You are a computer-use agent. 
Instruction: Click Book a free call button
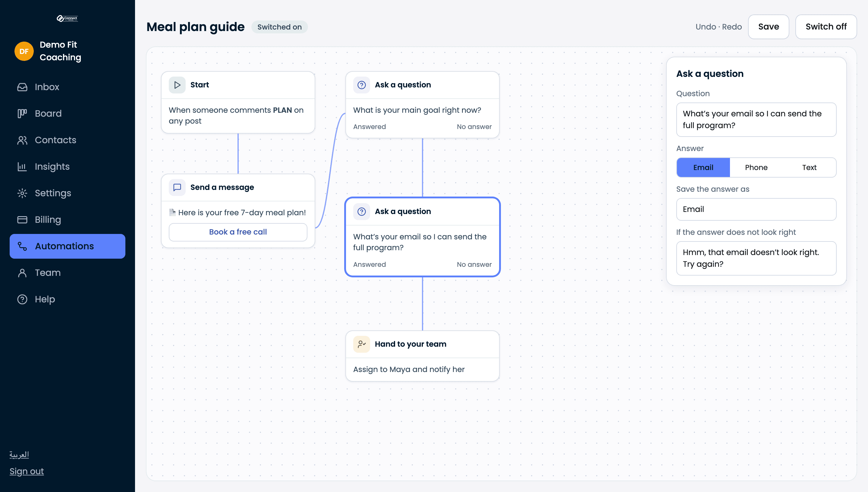pos(238,232)
